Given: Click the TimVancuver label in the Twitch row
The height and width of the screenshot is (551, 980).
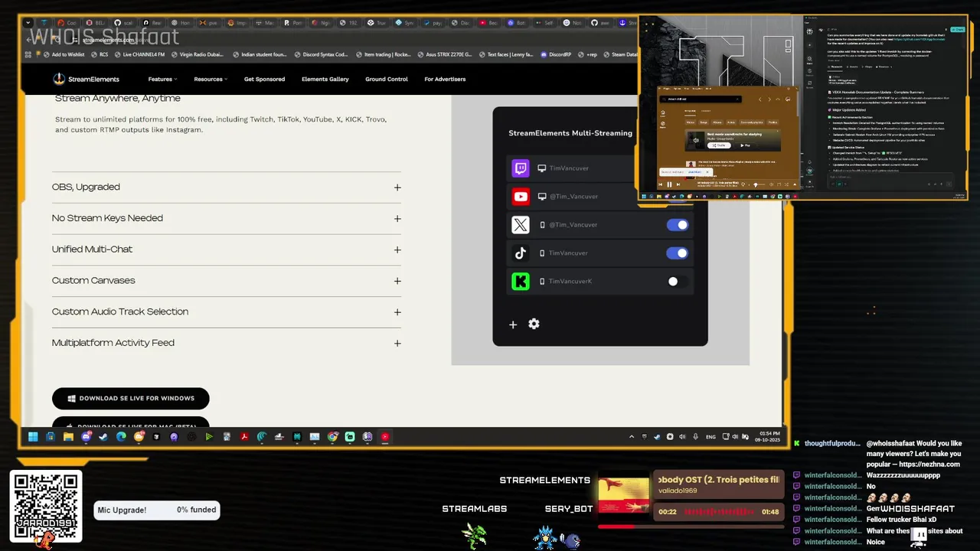Looking at the screenshot, I should pyautogui.click(x=569, y=168).
